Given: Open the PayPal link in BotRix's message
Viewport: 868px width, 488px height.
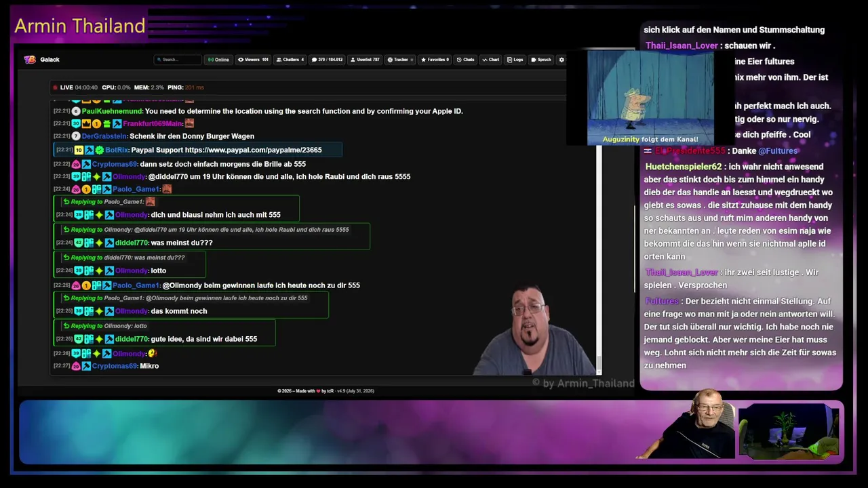Looking at the screenshot, I should (253, 150).
